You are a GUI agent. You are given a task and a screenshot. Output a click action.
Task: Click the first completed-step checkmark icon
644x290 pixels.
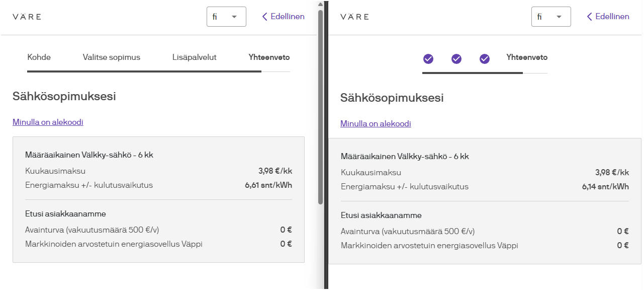coord(428,59)
